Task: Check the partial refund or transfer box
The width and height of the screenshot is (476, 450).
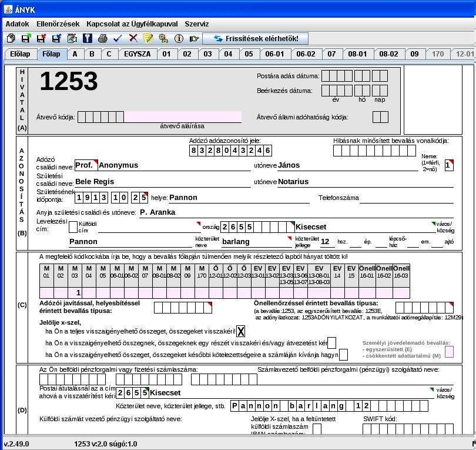Action: (331, 343)
